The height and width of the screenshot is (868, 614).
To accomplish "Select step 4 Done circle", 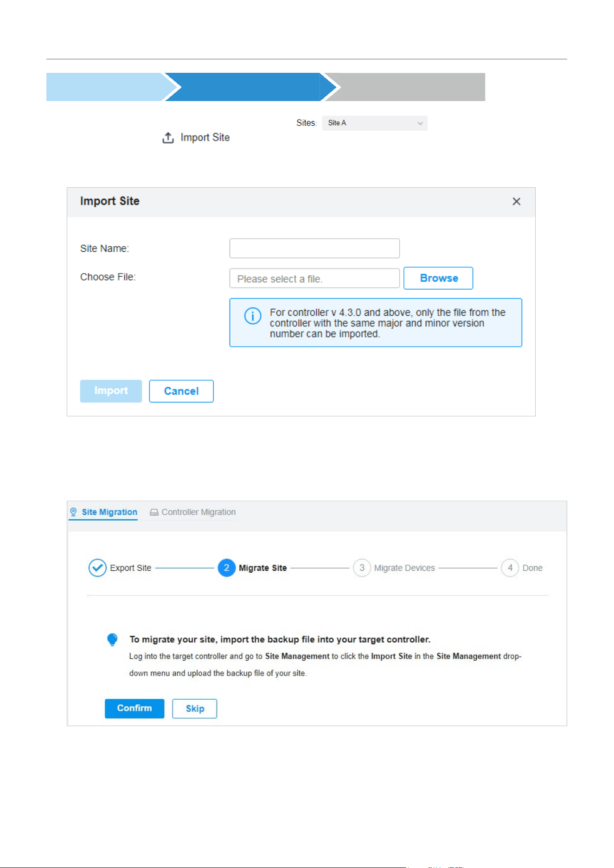I will click(510, 568).
